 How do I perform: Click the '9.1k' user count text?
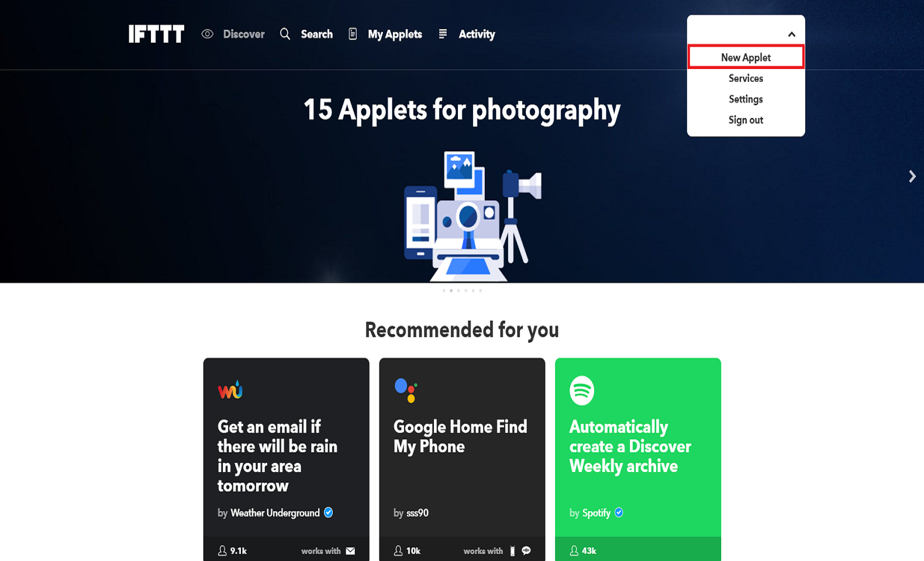coord(239,550)
